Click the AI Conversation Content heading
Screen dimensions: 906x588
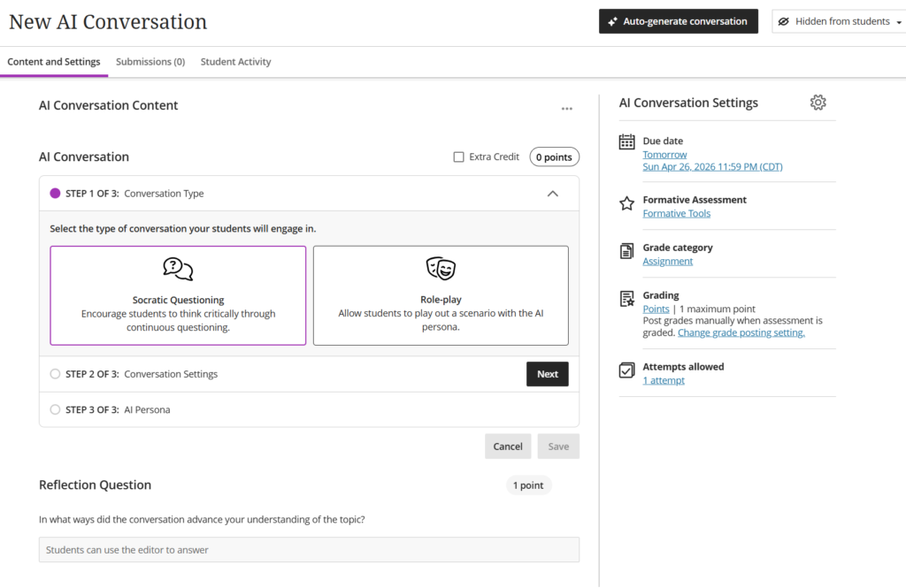point(108,106)
